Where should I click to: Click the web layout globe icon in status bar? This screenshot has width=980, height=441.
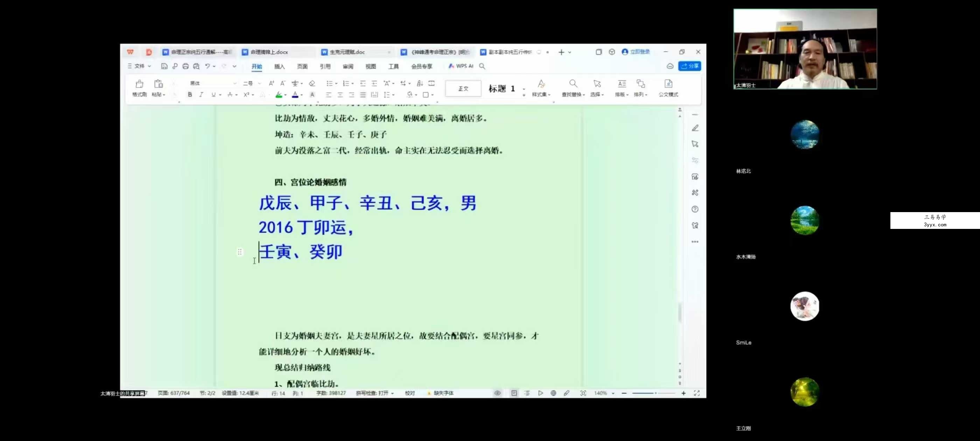(554, 393)
